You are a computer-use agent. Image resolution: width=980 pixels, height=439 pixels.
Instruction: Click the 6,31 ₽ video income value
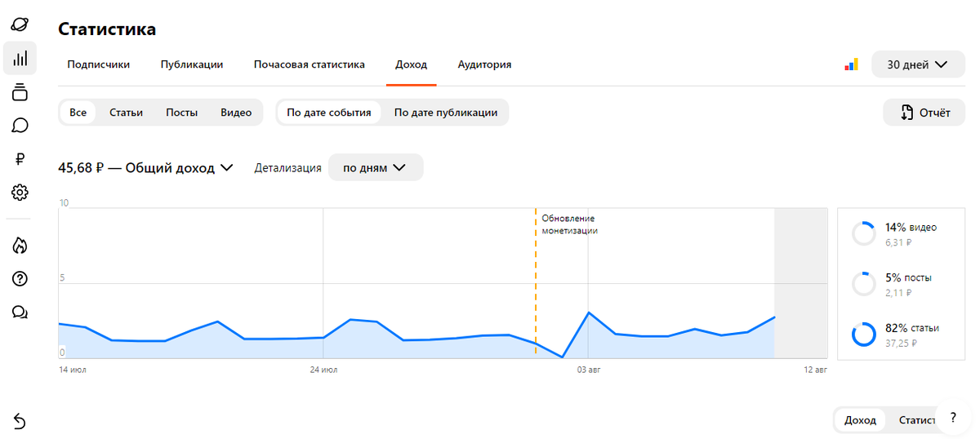pyautogui.click(x=898, y=242)
